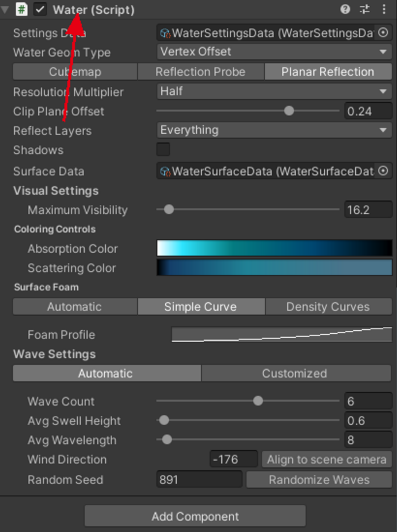
Task: Disable the Water script component checkbox
Action: (41, 10)
